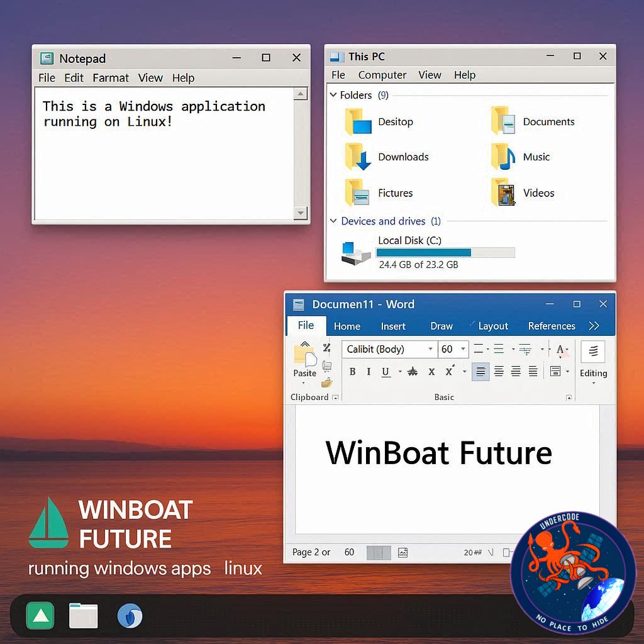Screen dimensions: 644x644
Task: Click the highlighted paragraph alignment button
Action: tap(480, 372)
